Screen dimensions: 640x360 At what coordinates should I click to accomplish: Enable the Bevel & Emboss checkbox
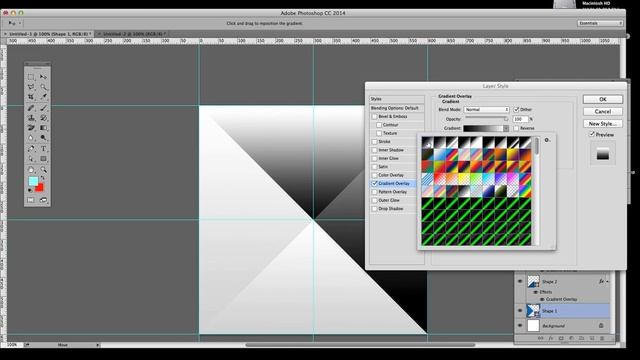(374, 116)
